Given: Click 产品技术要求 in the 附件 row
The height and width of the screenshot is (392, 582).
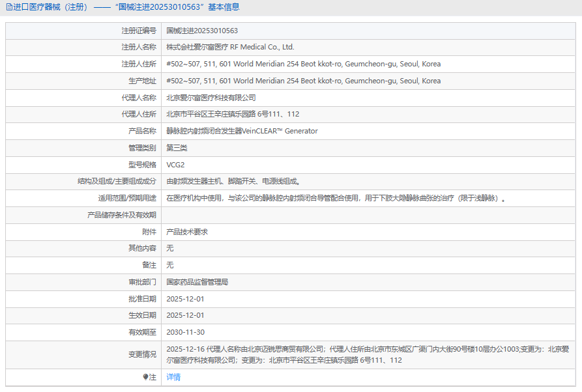Looking at the screenshot, I should pyautogui.click(x=187, y=232).
